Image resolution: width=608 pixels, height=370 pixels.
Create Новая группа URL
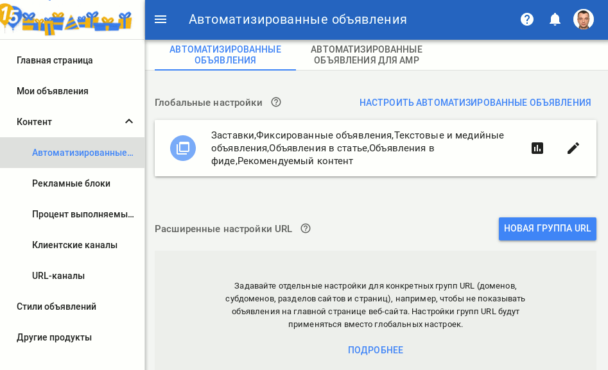547,228
